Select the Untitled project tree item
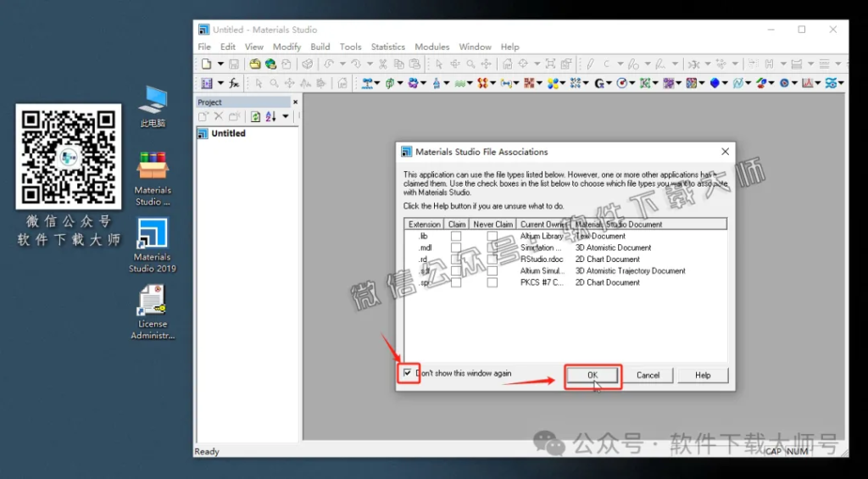Viewport: 868px width, 479px height. [x=228, y=133]
